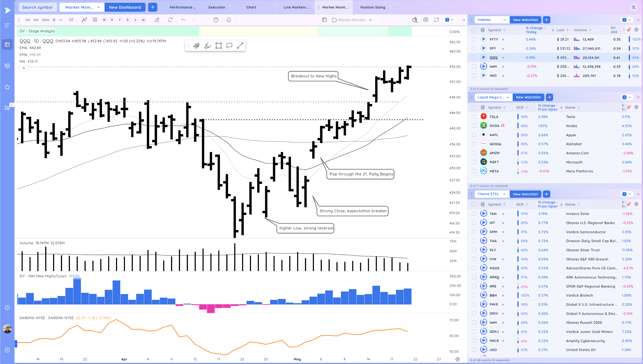Click the New Dashboard button
Screen dimensions: 643x364
tap(125, 7)
